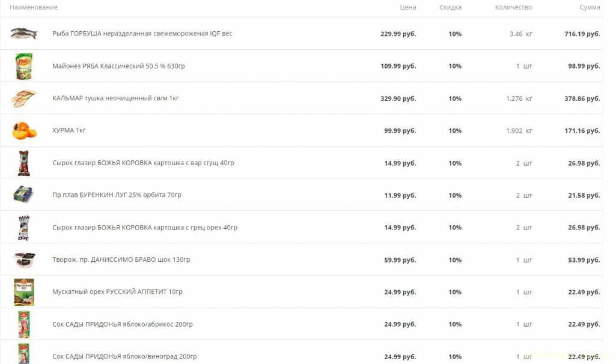Viewport: 616px width, 364px height.
Task: Open the РЯБА mayonnaise product image
Action: [x=24, y=66]
